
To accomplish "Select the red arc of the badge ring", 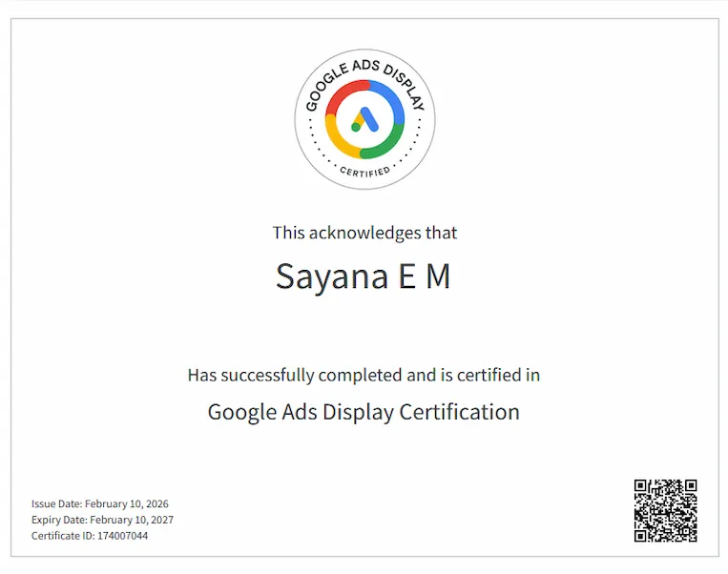I will (344, 92).
